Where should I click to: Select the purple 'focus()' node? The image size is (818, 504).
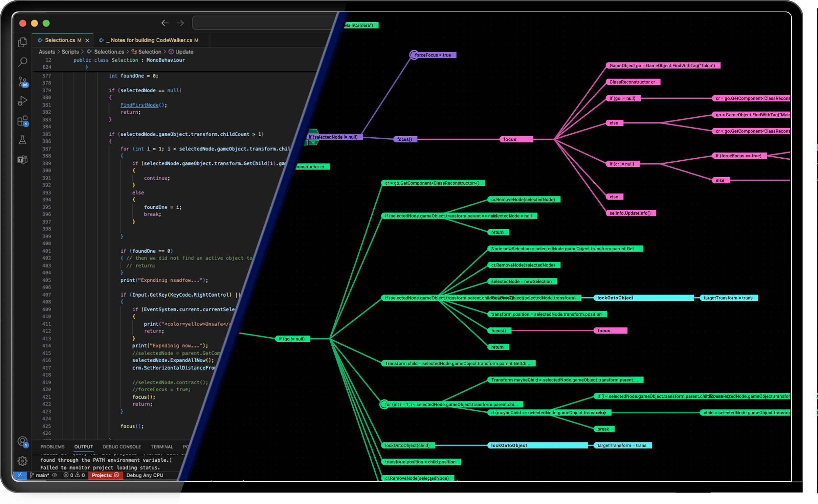(x=405, y=139)
